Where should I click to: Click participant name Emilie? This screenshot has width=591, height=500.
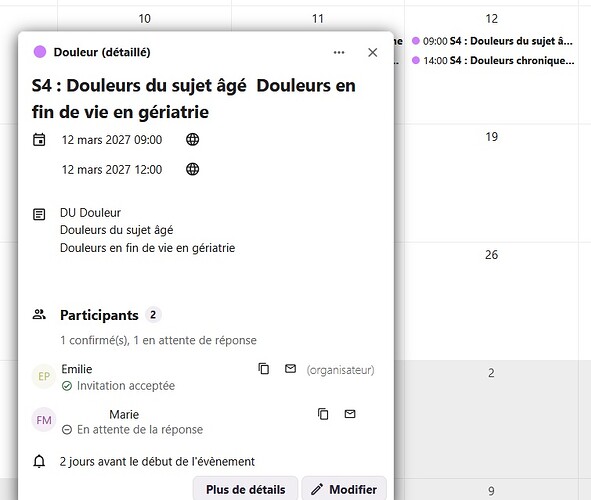(77, 369)
